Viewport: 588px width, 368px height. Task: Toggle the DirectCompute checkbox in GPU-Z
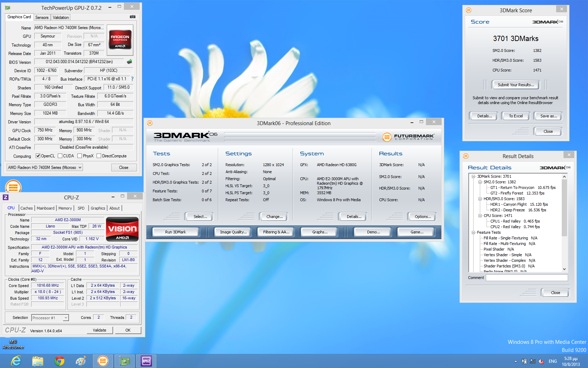[x=99, y=156]
